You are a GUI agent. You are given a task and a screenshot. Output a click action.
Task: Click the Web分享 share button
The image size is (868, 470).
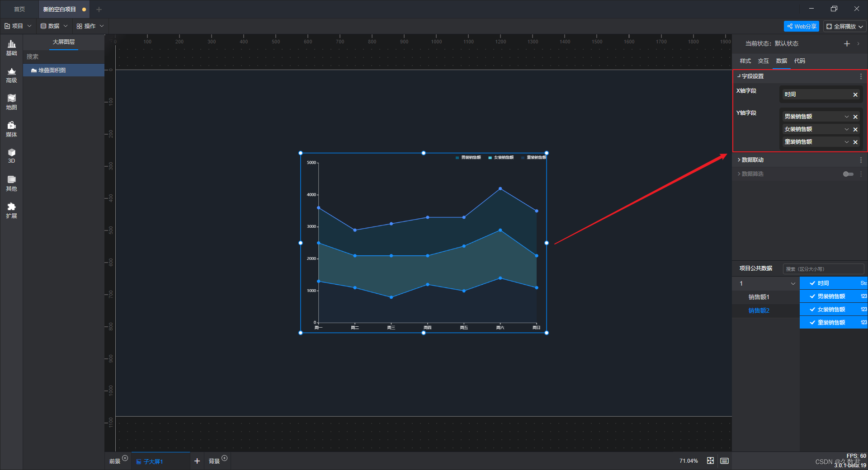coord(802,26)
